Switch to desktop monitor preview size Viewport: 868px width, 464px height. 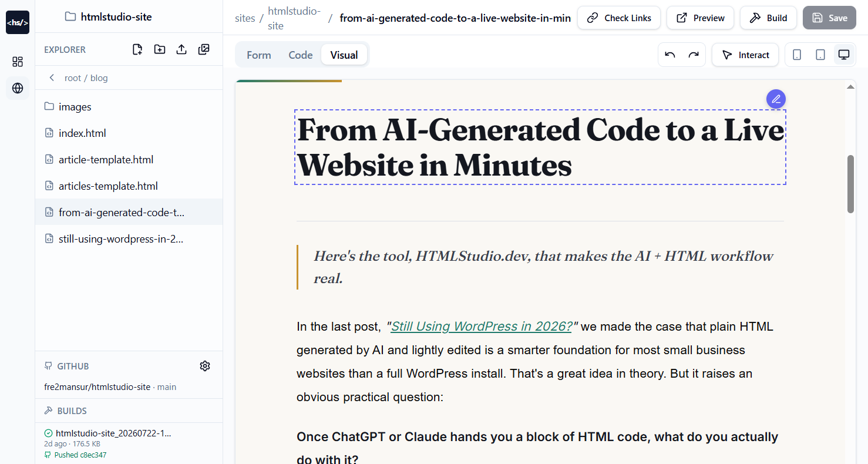pos(844,55)
